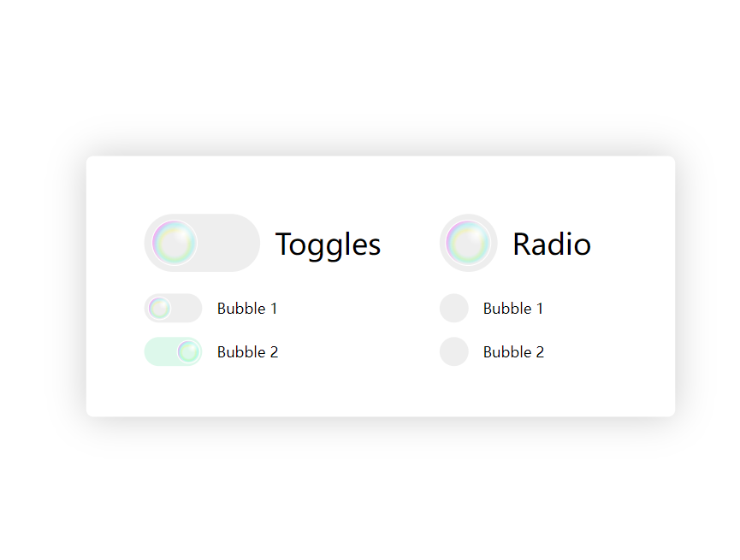Viewport: 740px width, 560px height.
Task: Click the Bubble 1 label under Toggles
Action: point(247,309)
